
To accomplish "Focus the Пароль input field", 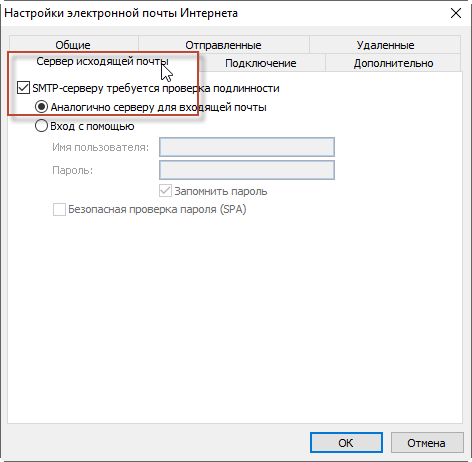I will pyautogui.click(x=247, y=170).
